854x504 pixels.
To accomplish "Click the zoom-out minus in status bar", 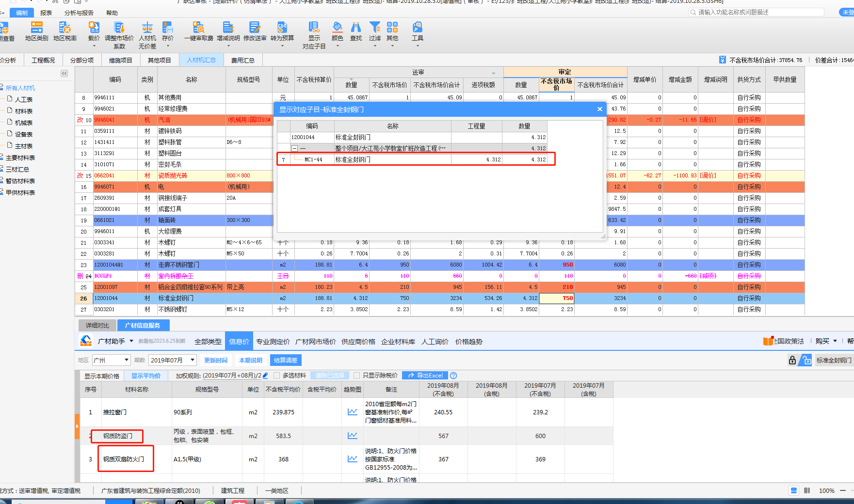I will pos(843,490).
